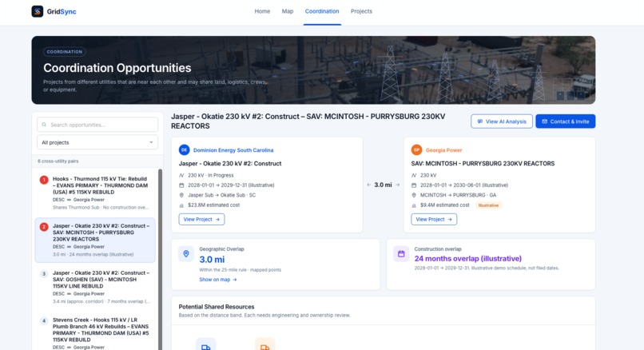
Task: Click the location pin icon in Dominion card
Action: [181, 195]
